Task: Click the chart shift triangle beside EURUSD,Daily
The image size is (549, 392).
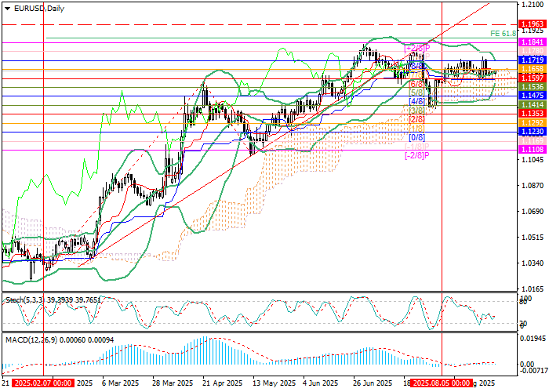Action: pos(8,8)
